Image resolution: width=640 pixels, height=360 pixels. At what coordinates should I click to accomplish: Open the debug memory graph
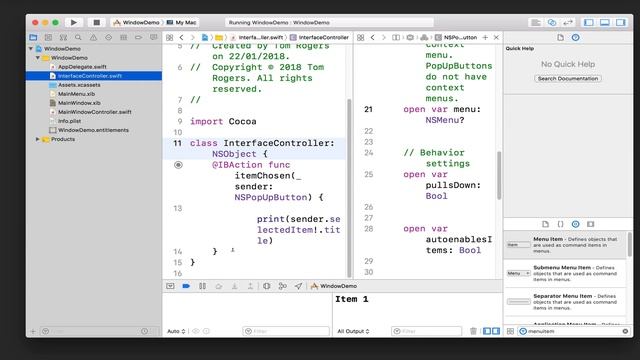pyautogui.click(x=282, y=286)
